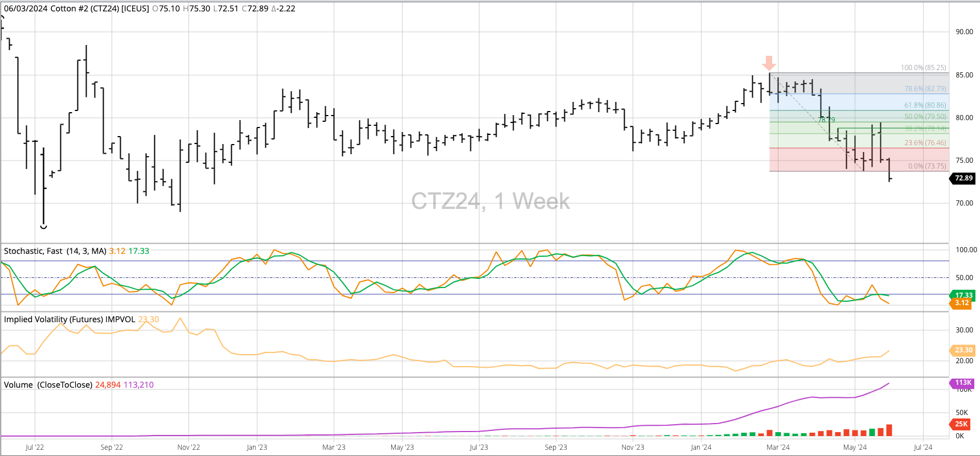Click the Jan '23 label on the time axis
Screen dimensions: 980x456
pos(257,447)
